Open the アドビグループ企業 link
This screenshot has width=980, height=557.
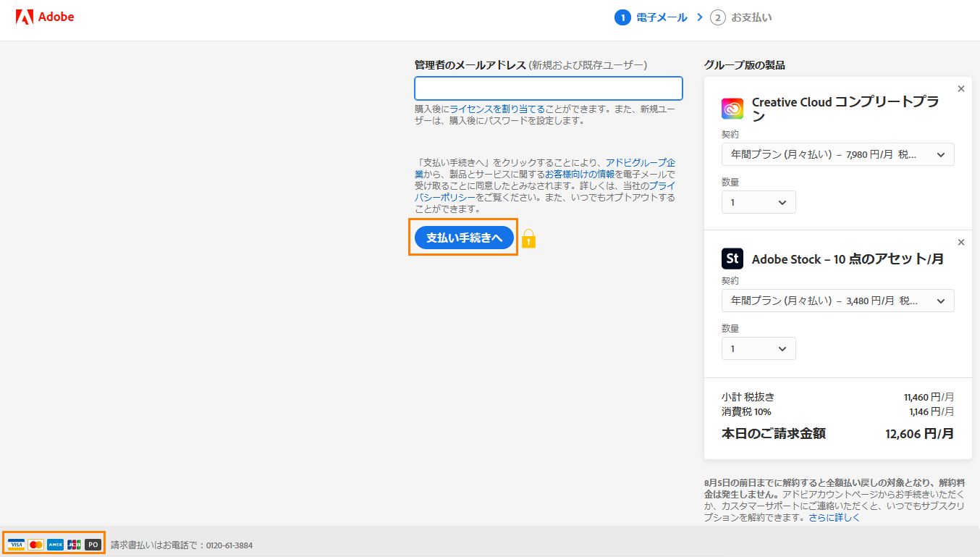pos(641,162)
